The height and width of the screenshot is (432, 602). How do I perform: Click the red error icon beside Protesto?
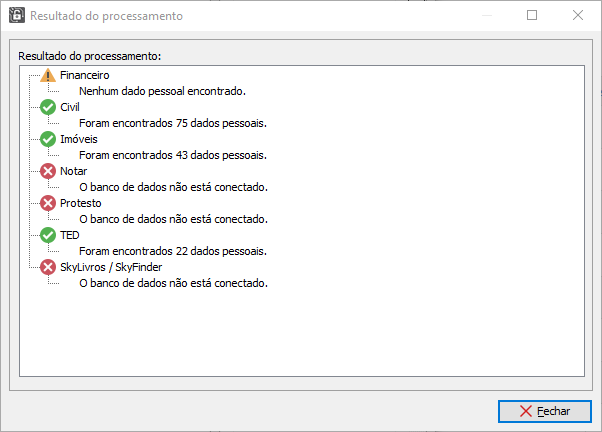coord(48,203)
